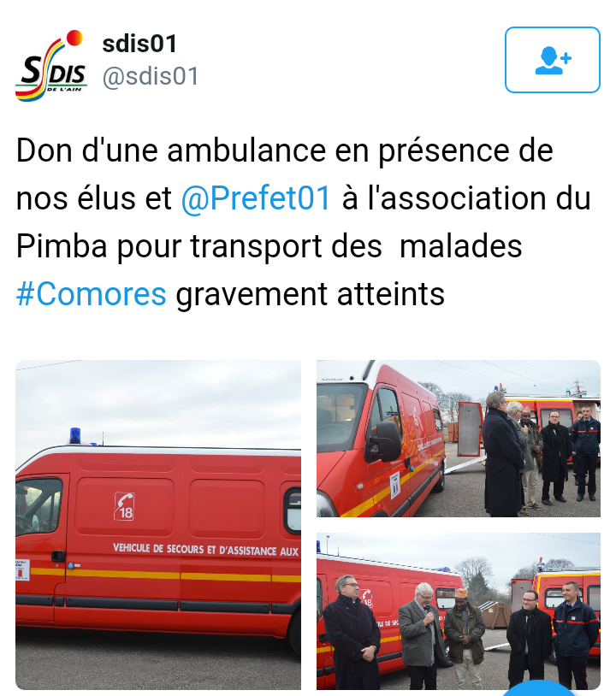Click the sdis01 display name

[139, 44]
